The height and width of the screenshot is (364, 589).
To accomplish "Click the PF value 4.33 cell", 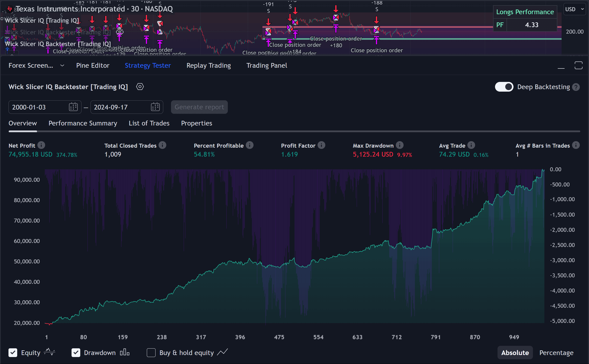I will [532, 25].
